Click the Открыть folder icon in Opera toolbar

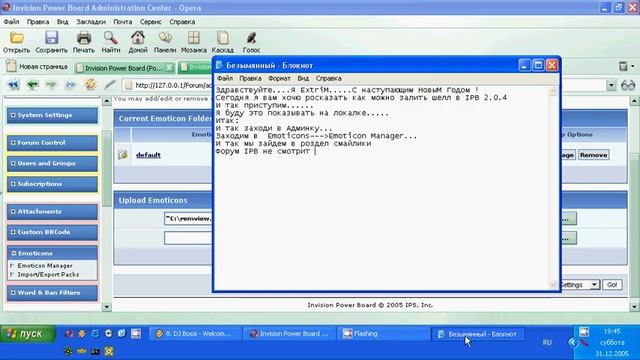[x=16, y=38]
